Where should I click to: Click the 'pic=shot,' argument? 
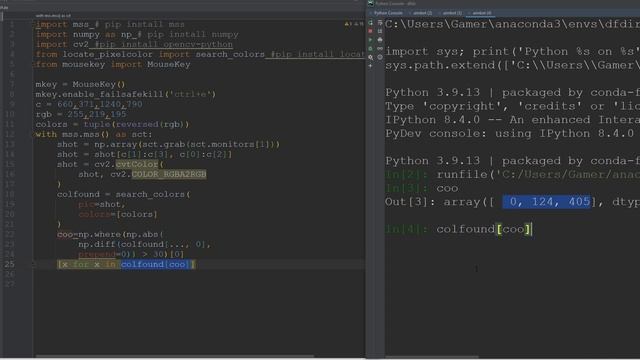(x=102, y=204)
